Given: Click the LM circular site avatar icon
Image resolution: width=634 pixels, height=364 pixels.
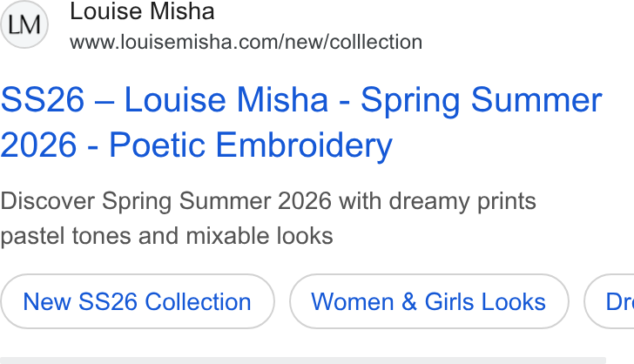Looking at the screenshot, I should tap(24, 24).
